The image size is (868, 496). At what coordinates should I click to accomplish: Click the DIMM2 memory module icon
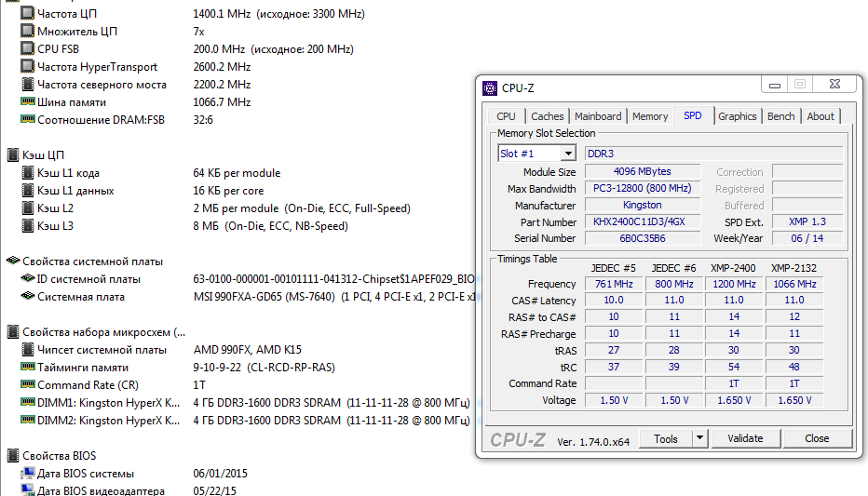27,420
